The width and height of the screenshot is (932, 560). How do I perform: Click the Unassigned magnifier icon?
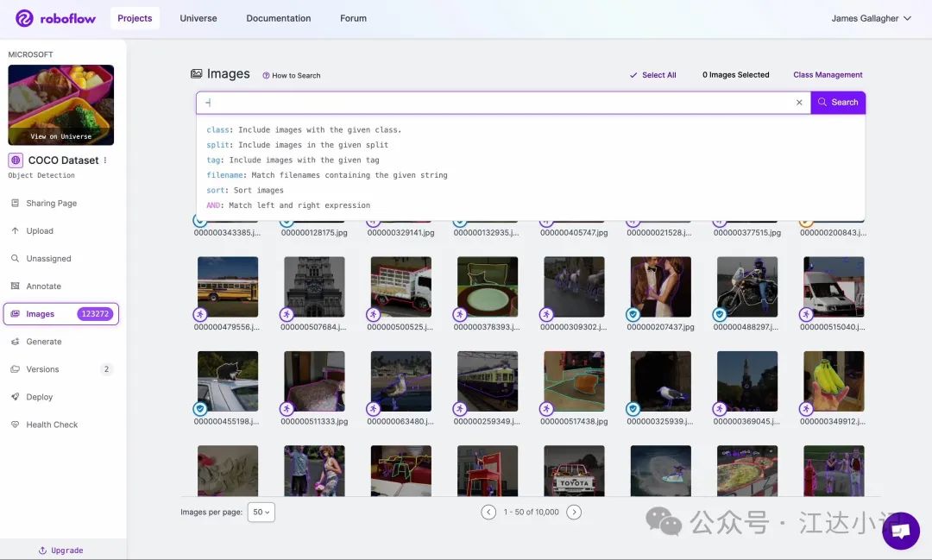pos(15,259)
